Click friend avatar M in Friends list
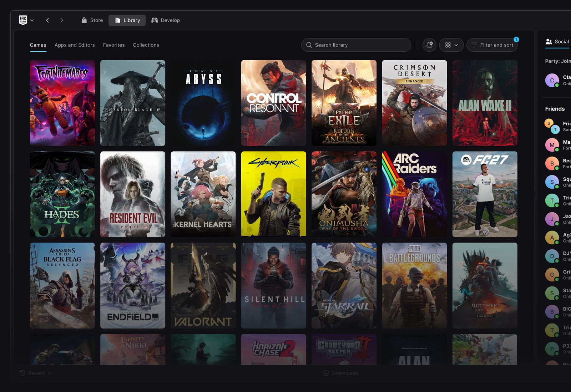The width and height of the screenshot is (571, 392). pos(552,145)
